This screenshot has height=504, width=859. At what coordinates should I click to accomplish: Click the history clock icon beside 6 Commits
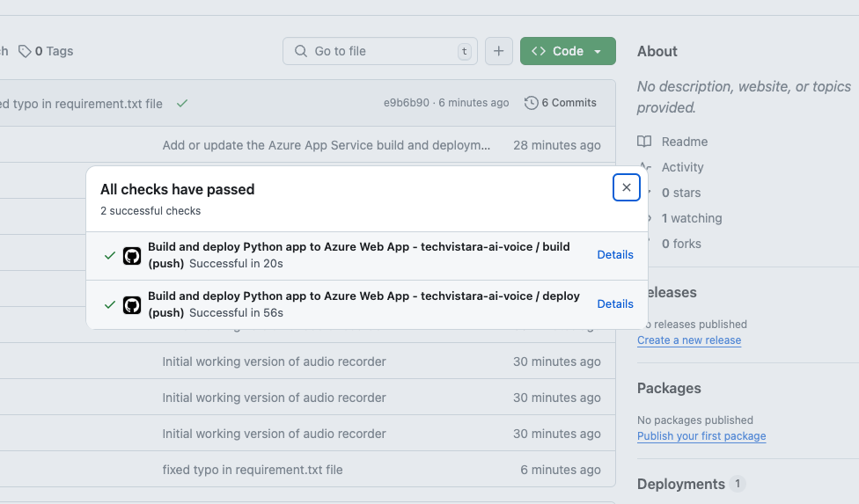click(531, 103)
